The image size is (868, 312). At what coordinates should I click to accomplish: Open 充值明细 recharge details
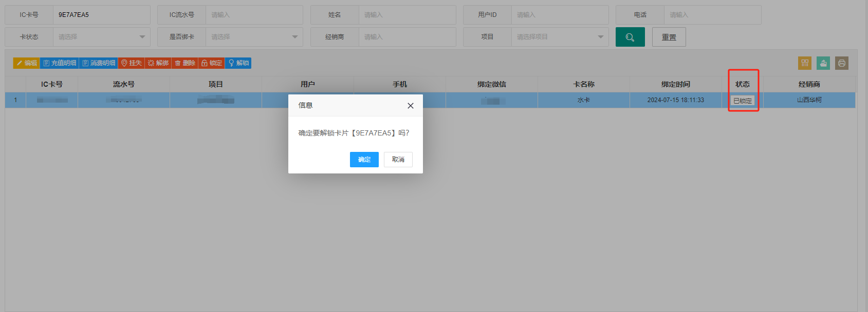60,63
